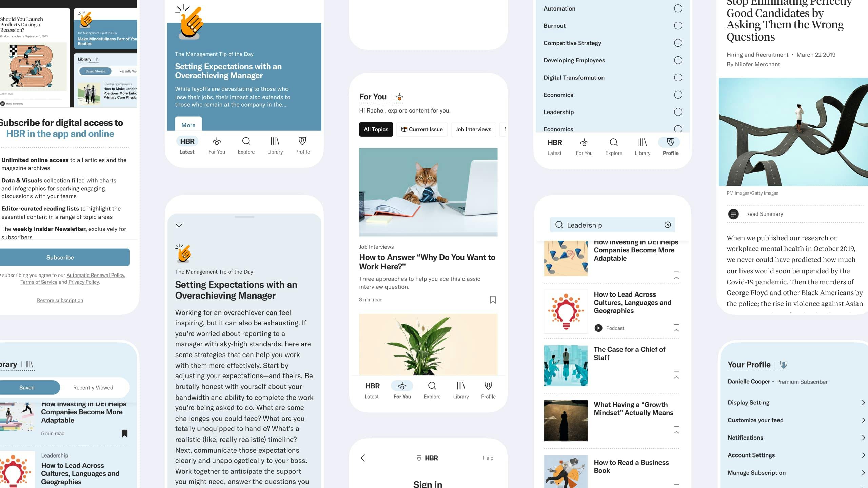The width and height of the screenshot is (868, 488).
Task: Select the podcast play icon on leadership article
Action: click(x=598, y=328)
